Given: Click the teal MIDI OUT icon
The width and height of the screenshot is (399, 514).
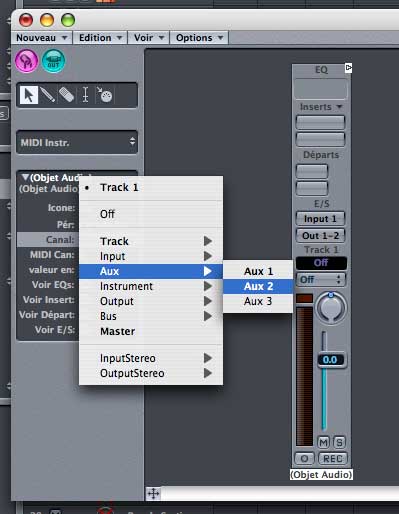Looking at the screenshot, I should coord(53,61).
